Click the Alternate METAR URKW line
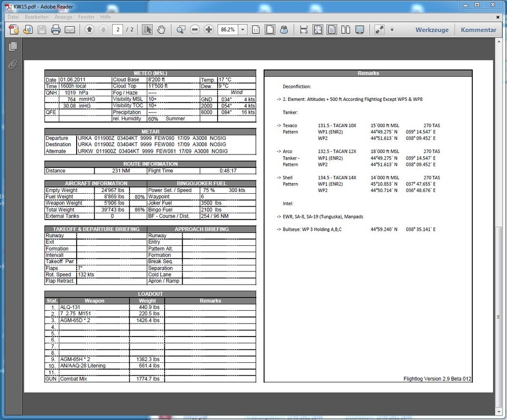 pos(153,151)
